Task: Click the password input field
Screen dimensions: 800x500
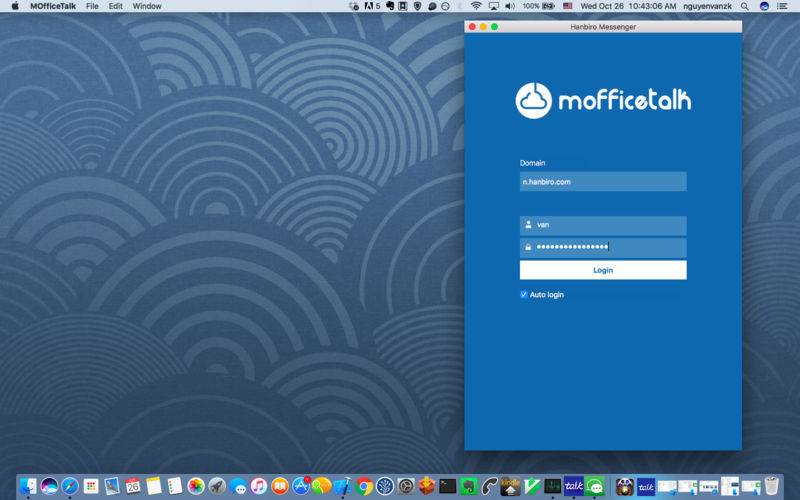Action: coord(603,247)
